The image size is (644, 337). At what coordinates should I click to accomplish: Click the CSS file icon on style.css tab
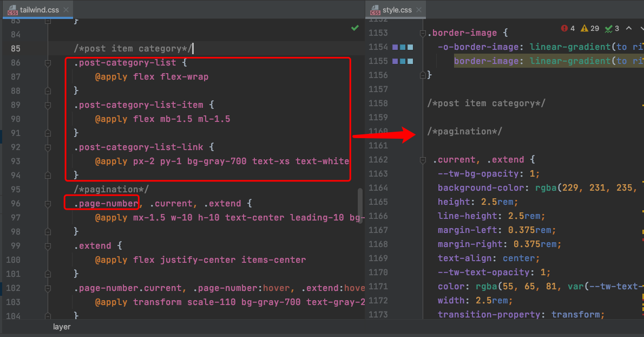click(x=375, y=10)
